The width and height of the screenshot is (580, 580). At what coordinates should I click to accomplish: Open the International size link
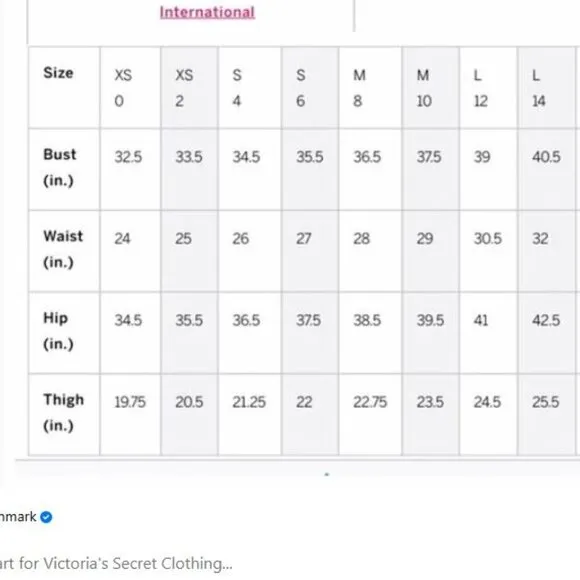207,13
